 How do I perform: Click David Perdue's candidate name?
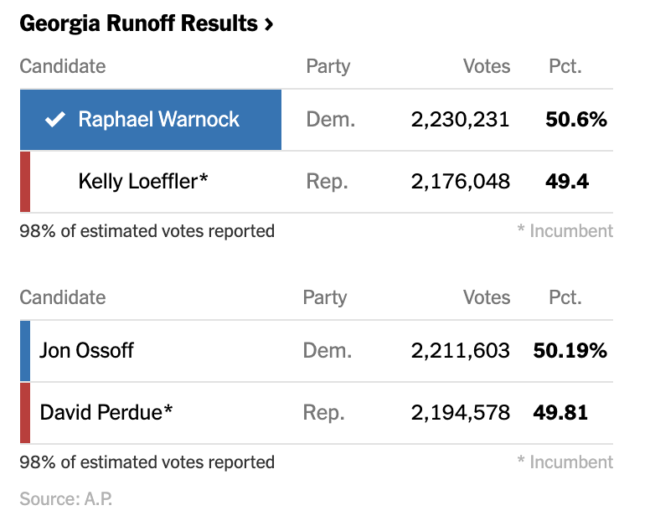(106, 412)
